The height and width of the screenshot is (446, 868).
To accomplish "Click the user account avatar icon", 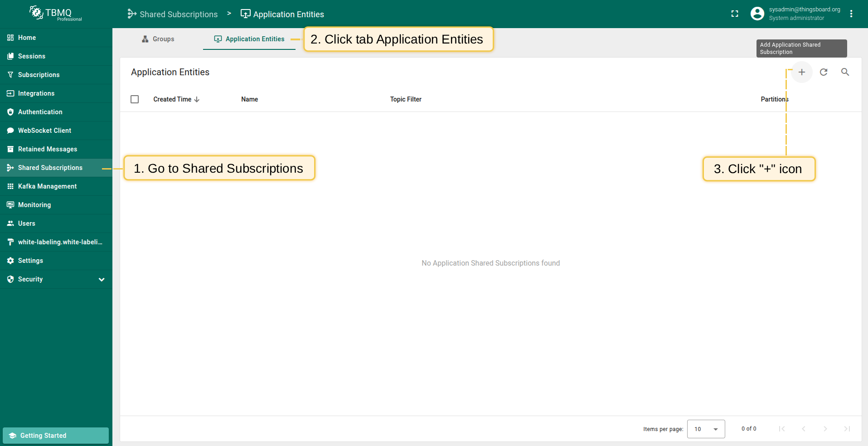I will coord(757,14).
